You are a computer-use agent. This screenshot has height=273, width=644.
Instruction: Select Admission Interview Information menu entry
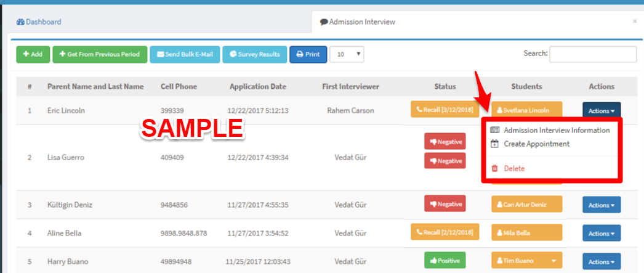point(556,130)
